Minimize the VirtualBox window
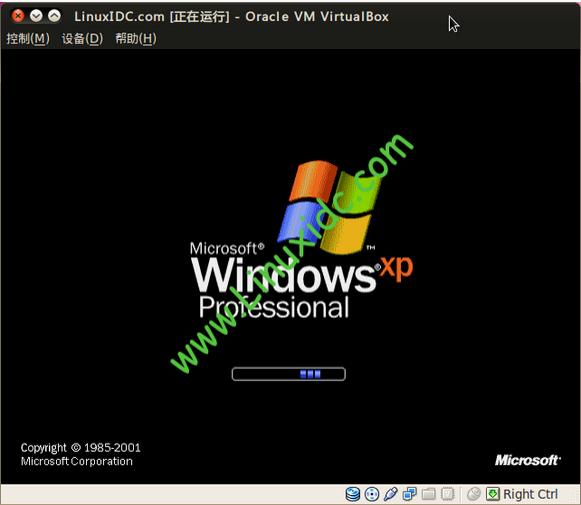The width and height of the screenshot is (581, 505). [x=36, y=16]
